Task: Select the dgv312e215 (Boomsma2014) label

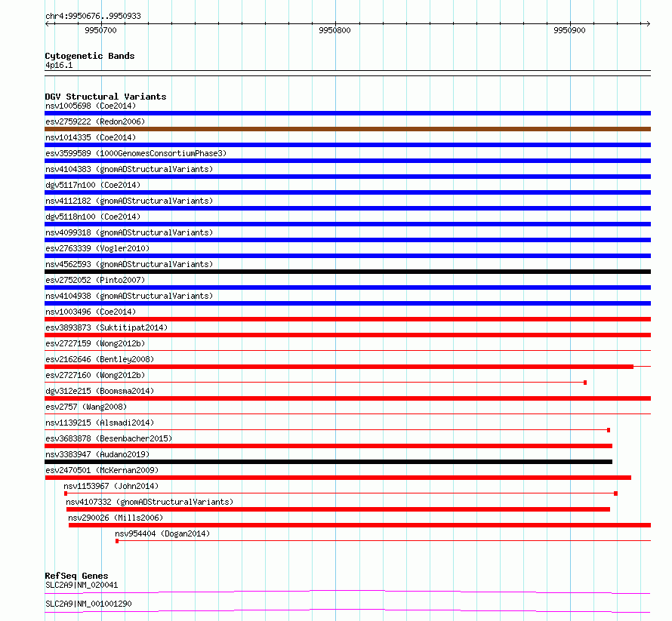Action: [100, 391]
